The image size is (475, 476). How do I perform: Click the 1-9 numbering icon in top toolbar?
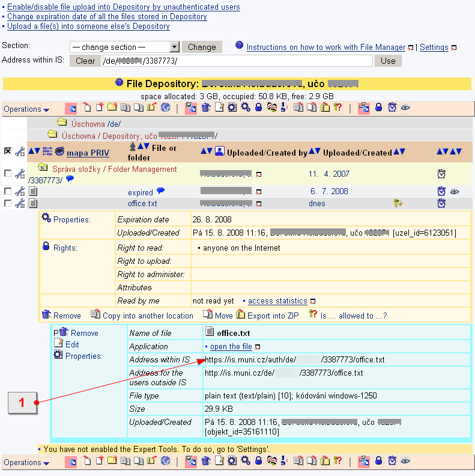pyautogui.click(x=284, y=108)
